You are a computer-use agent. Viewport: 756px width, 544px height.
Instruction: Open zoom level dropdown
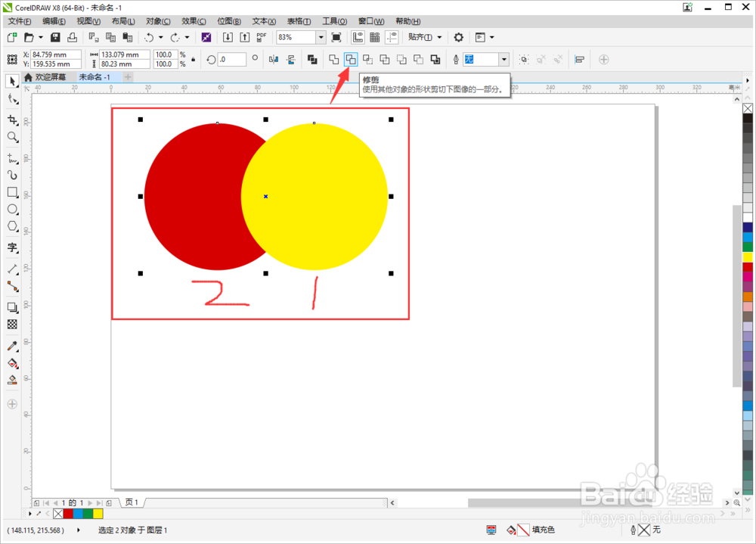[x=321, y=37]
